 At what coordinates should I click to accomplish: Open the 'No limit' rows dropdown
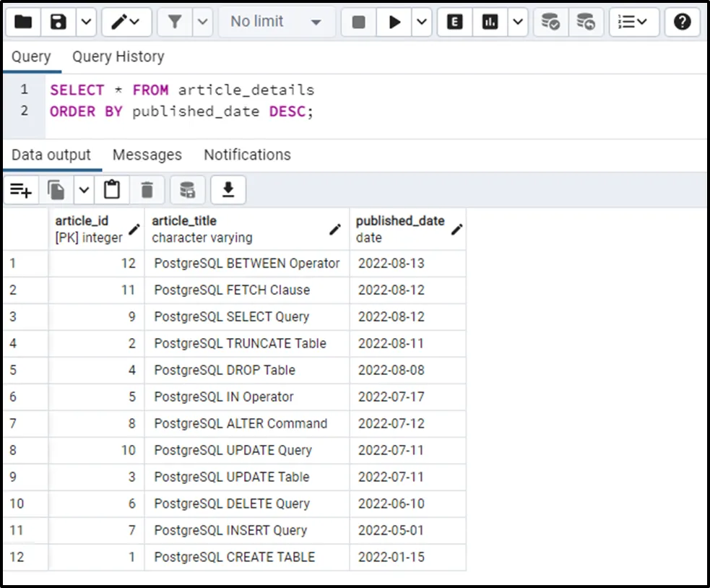(x=275, y=22)
